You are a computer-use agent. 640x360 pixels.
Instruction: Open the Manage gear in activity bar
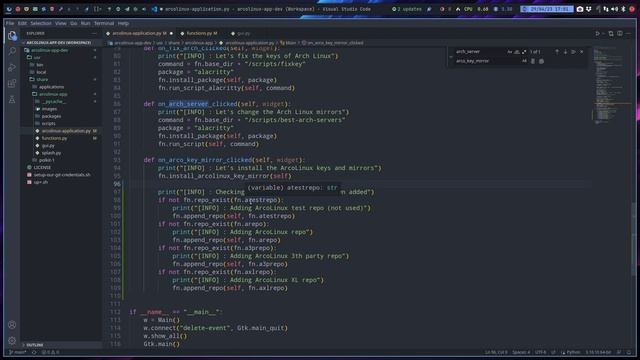12,340
